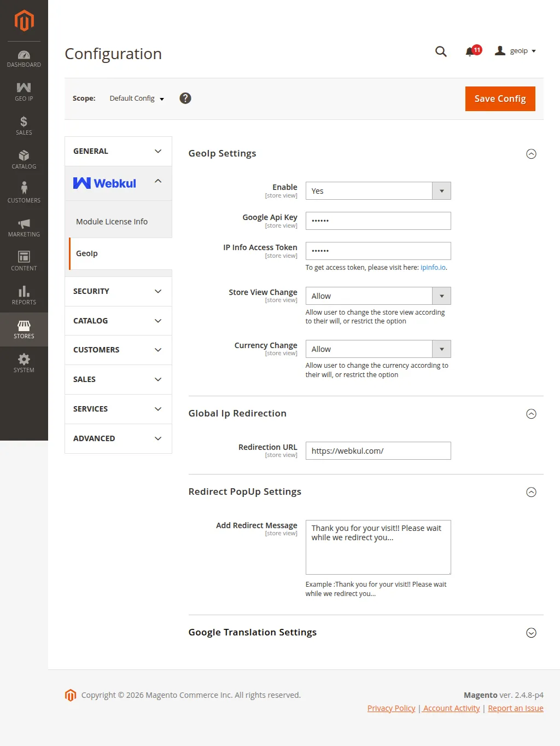
Task: Open the Content sidebar icon
Action: pos(24,262)
